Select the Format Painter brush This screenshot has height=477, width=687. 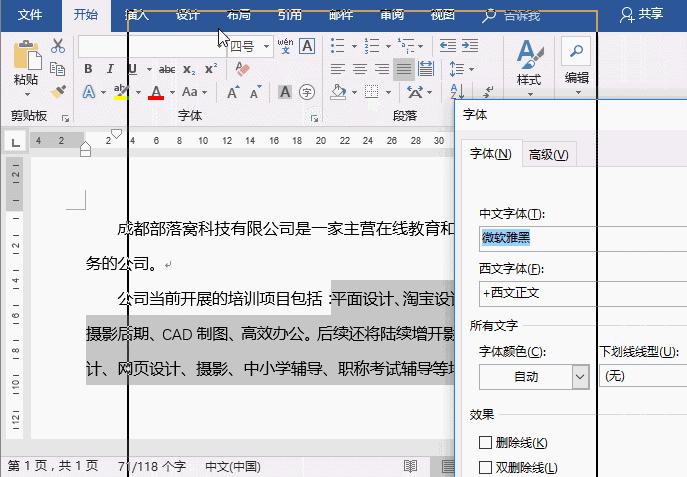(x=58, y=92)
